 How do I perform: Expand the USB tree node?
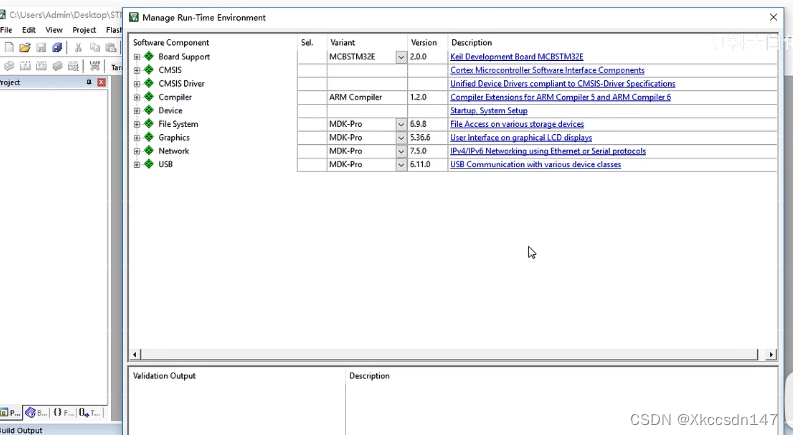137,164
